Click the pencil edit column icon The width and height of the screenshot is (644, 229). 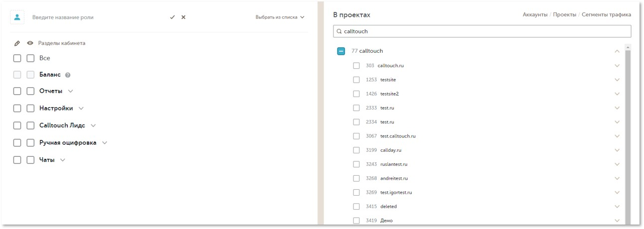[17, 43]
